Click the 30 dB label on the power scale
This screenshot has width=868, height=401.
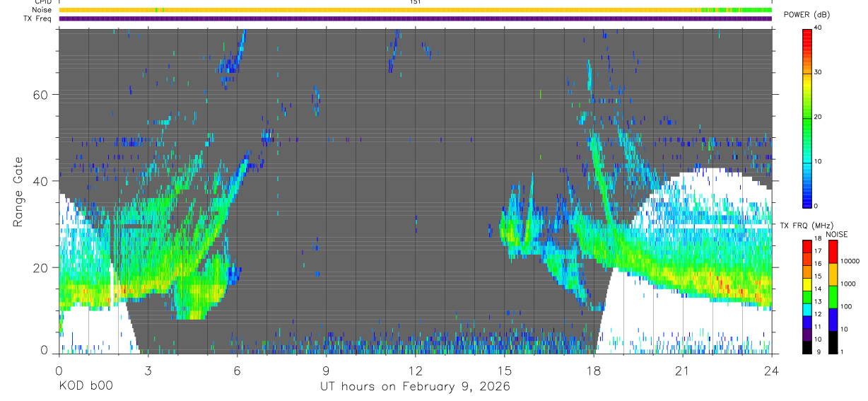click(819, 73)
